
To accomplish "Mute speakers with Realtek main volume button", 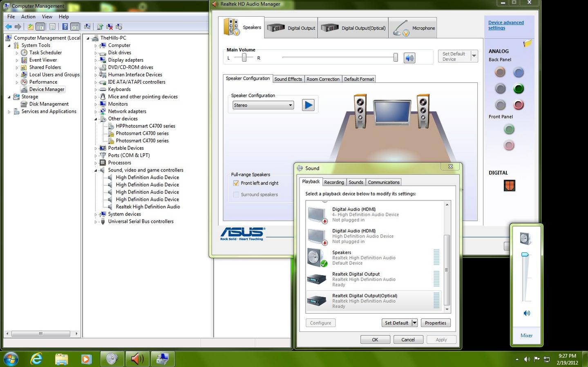I will (409, 58).
